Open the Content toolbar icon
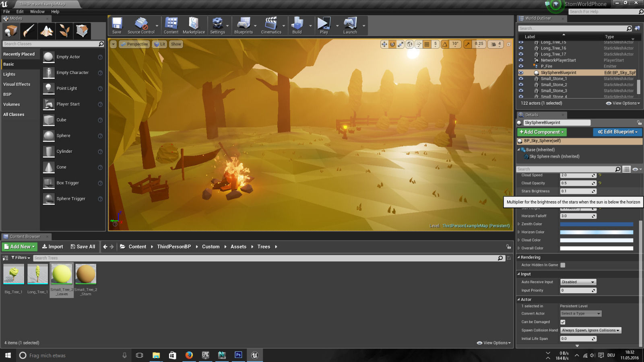 (x=171, y=26)
